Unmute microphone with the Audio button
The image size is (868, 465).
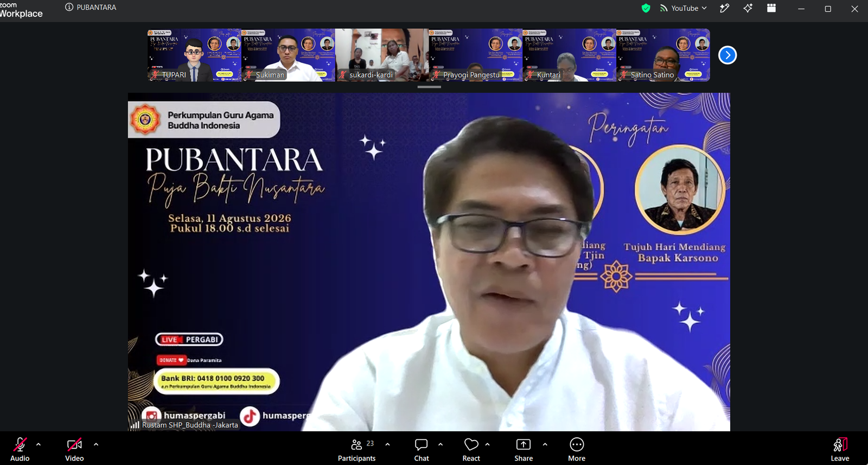[x=20, y=449]
